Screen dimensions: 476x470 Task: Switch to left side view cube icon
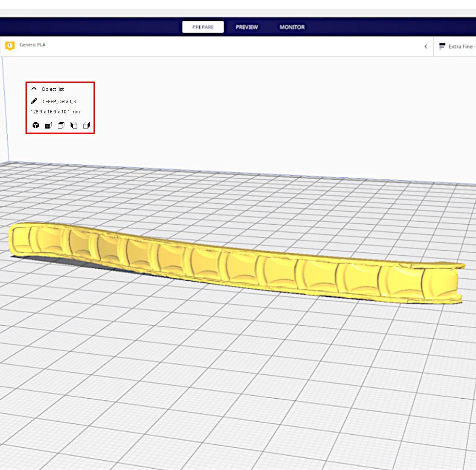click(74, 125)
